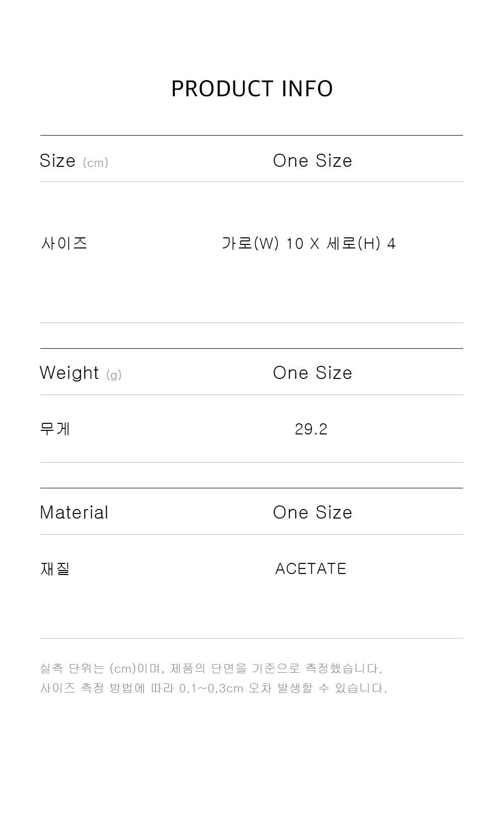
Task: Click the Material section label
Action: coord(74,513)
